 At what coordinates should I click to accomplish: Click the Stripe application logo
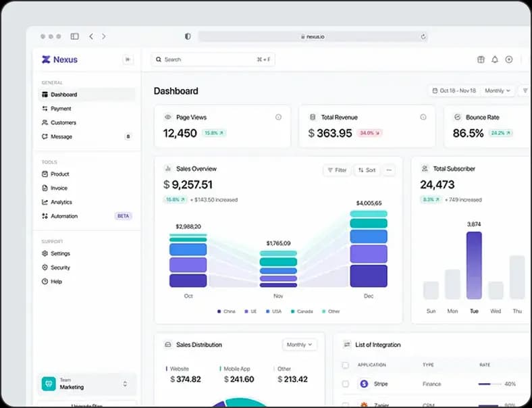(x=364, y=384)
